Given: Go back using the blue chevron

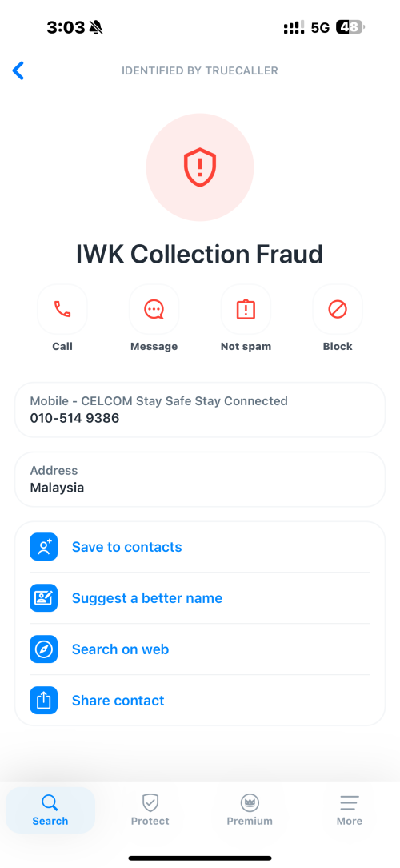Looking at the screenshot, I should tap(18, 70).
